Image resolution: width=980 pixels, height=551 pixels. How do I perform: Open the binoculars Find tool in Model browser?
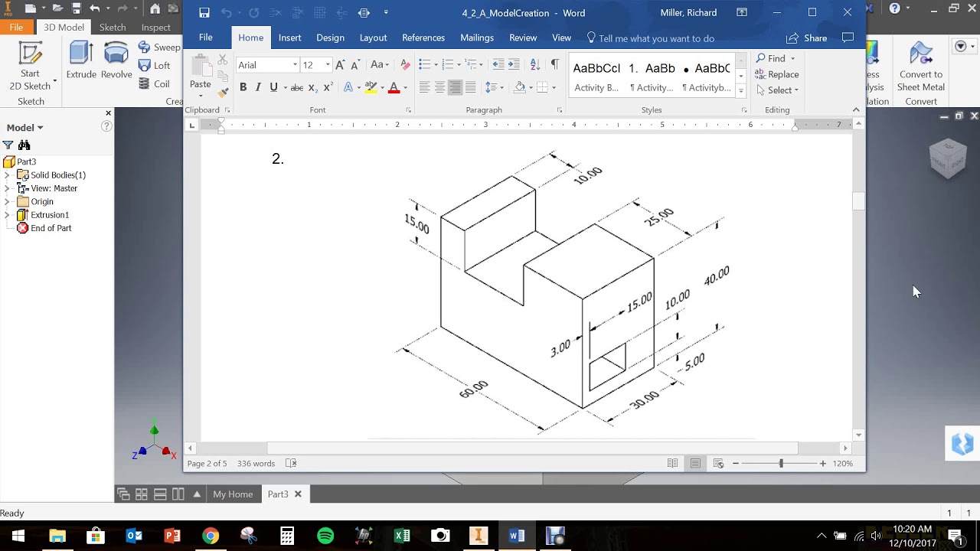click(24, 145)
